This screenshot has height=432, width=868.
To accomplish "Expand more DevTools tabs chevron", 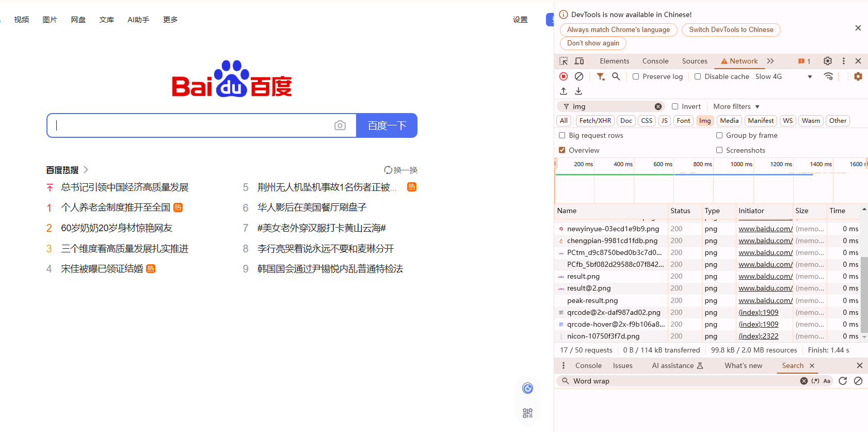I will [x=770, y=61].
